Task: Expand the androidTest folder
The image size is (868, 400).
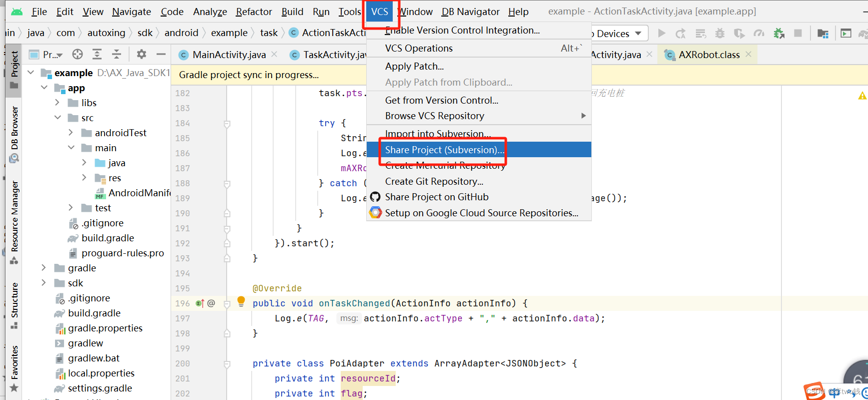Action: click(x=71, y=133)
